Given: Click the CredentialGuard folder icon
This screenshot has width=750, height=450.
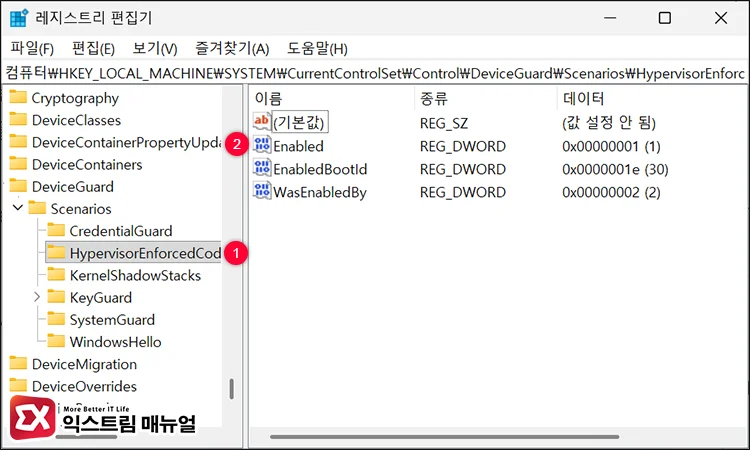Looking at the screenshot, I should coord(56,230).
